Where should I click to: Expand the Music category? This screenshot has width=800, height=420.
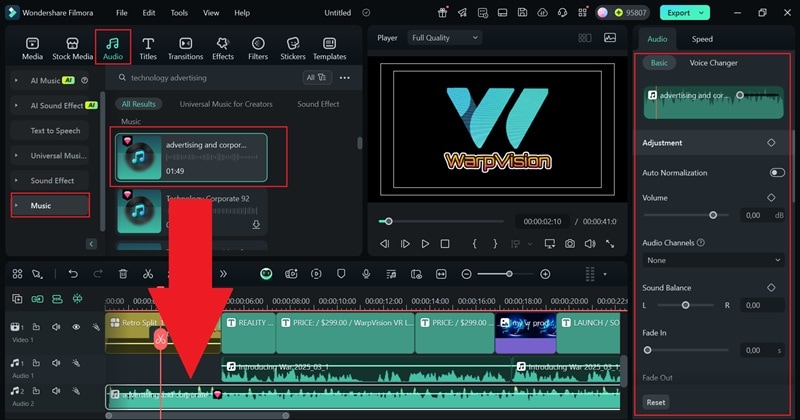tap(16, 206)
